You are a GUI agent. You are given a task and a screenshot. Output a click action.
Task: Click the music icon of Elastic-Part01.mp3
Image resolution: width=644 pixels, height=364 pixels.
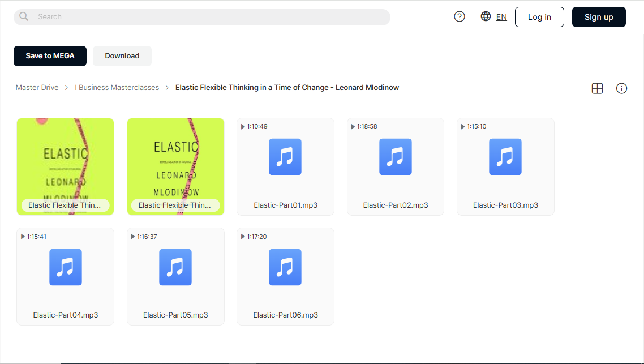[x=285, y=157]
